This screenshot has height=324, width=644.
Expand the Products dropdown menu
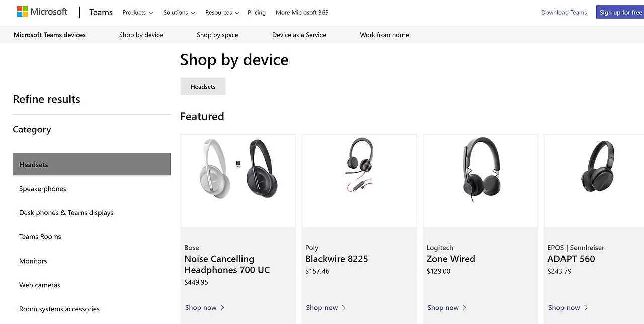pos(137,13)
